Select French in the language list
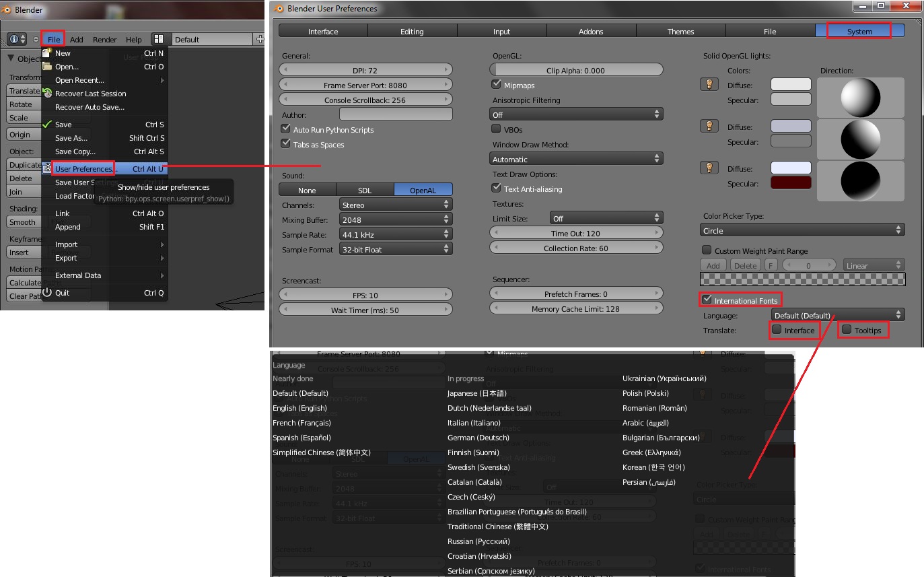The width and height of the screenshot is (924, 577). [x=301, y=423]
